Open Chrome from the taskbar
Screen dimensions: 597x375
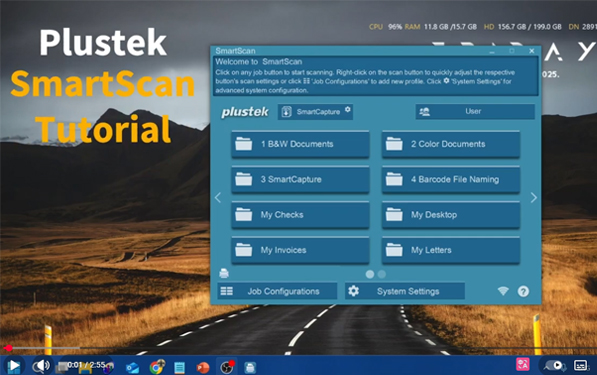point(156,367)
